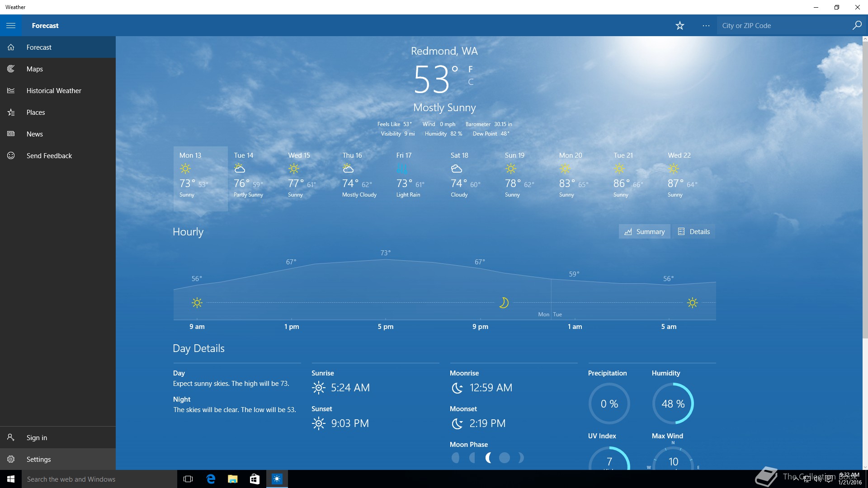Open the app Settings
This screenshot has width=868, height=488.
[58, 459]
